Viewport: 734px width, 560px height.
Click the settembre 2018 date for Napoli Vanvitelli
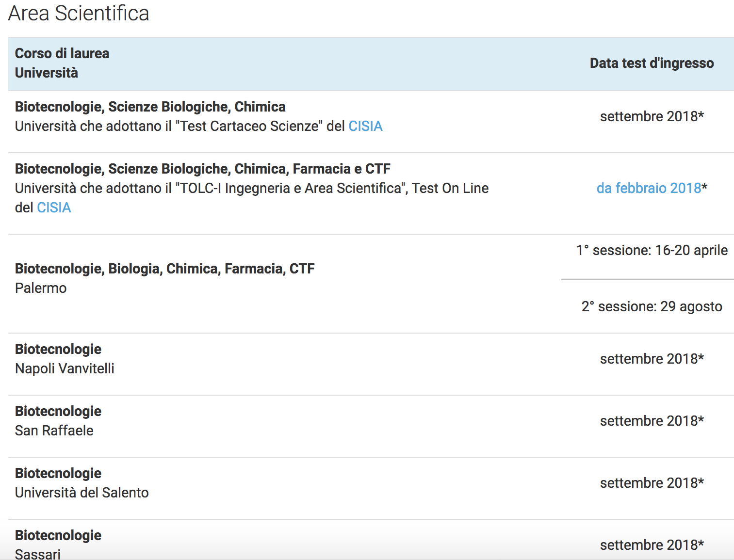coord(652,359)
